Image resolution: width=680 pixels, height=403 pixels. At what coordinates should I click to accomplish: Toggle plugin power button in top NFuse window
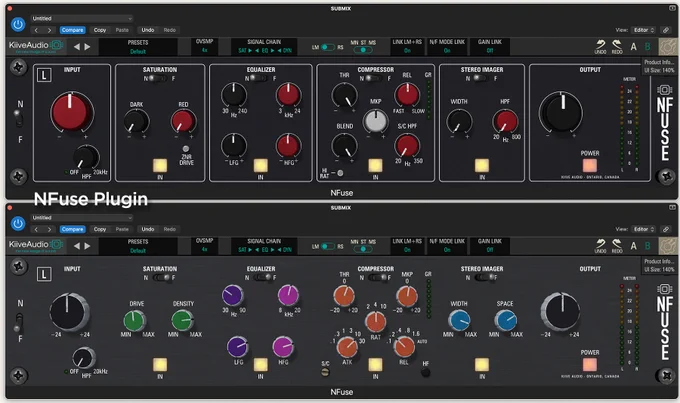tap(18, 24)
